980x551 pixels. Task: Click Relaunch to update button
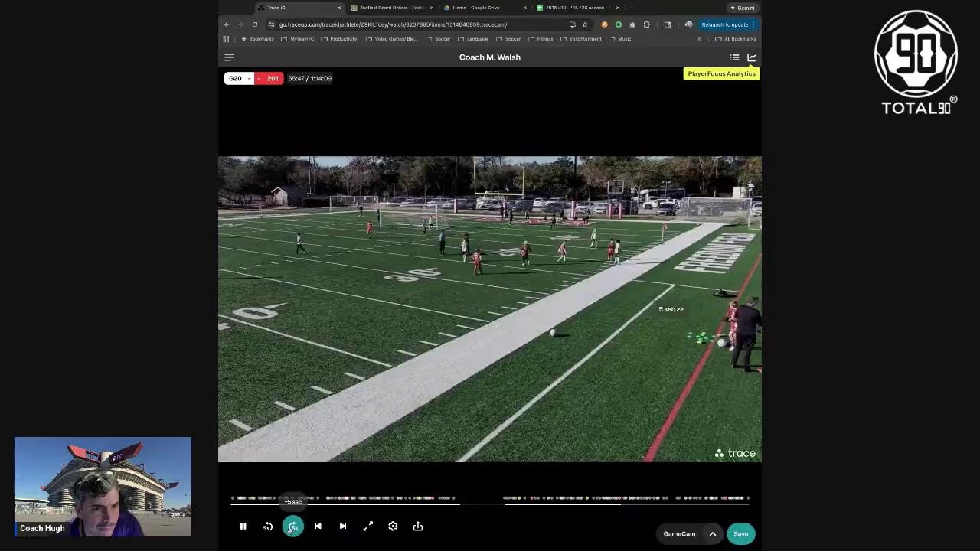(x=729, y=24)
